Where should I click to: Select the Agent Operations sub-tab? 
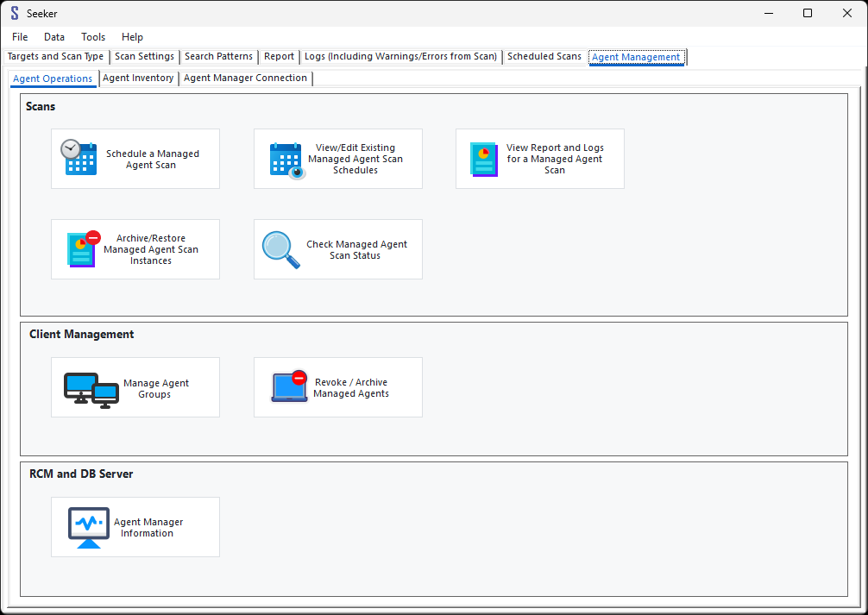(53, 78)
